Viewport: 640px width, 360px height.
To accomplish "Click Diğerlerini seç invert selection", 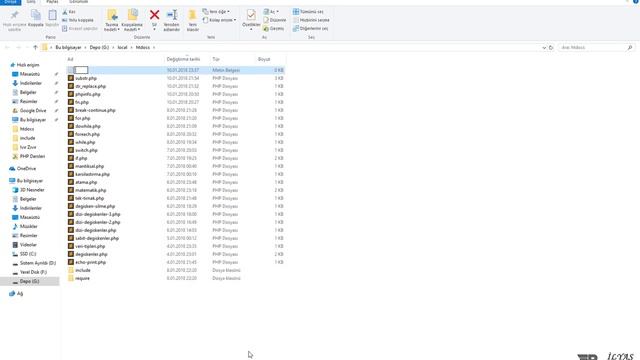I will [310, 29].
